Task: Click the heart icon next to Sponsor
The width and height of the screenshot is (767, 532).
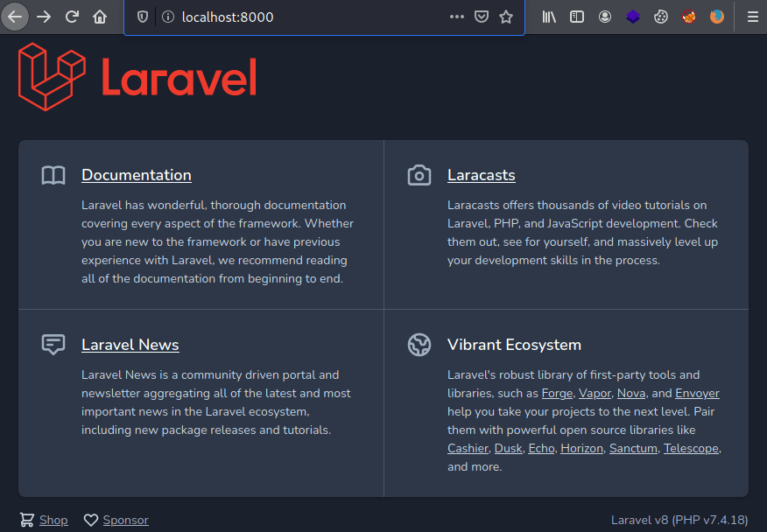Action: (90, 520)
